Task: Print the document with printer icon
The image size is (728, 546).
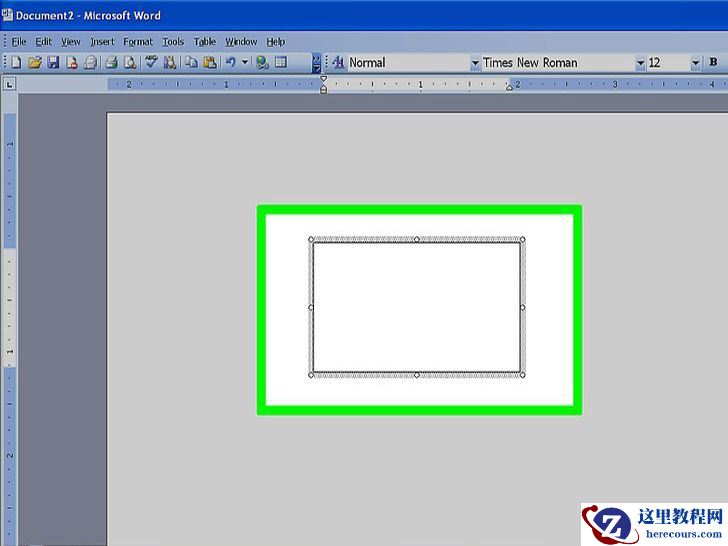Action: click(111, 62)
